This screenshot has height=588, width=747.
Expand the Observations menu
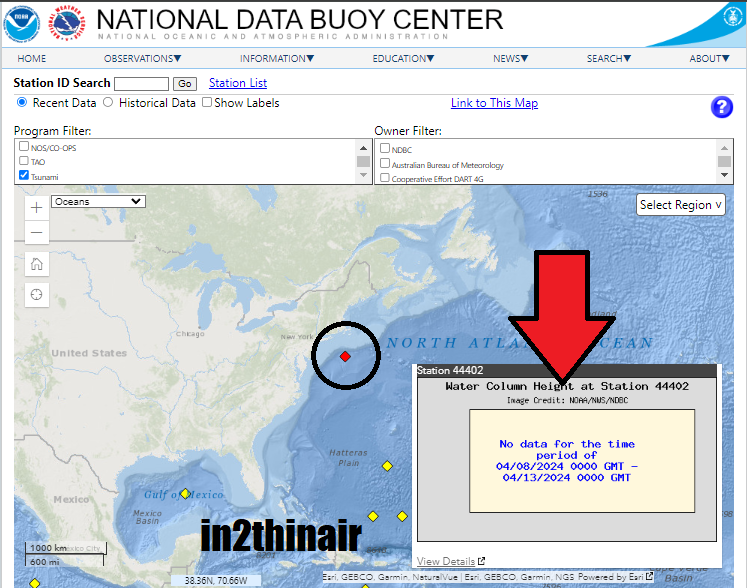coord(142,59)
